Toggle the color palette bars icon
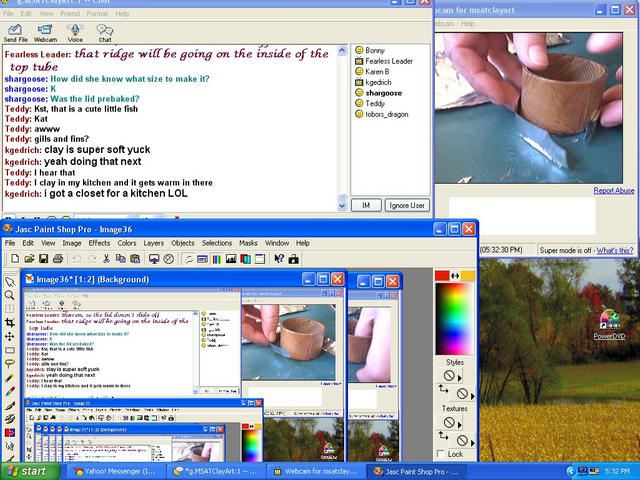Screen dimensions: 640x480 pyautogui.click(x=217, y=259)
